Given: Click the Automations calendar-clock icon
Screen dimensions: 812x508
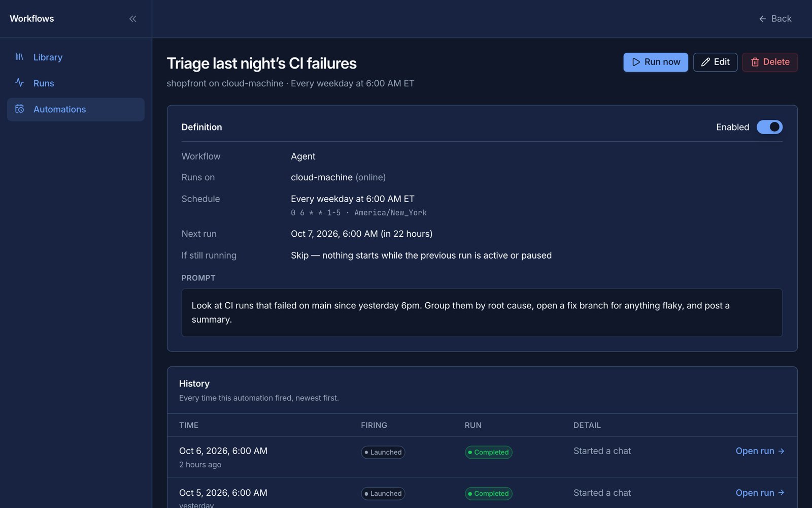Looking at the screenshot, I should pyautogui.click(x=19, y=109).
